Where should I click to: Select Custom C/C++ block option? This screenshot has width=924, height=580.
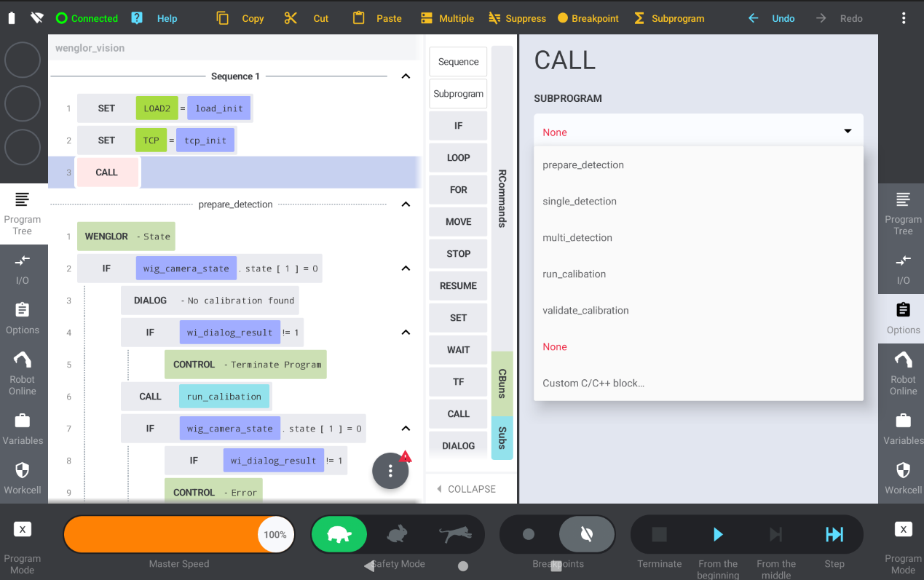593,384
